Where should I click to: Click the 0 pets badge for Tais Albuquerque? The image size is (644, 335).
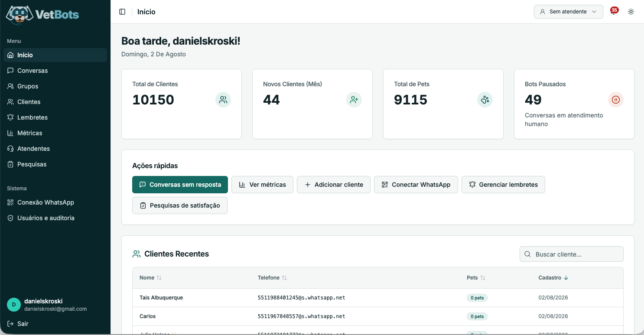point(477,298)
